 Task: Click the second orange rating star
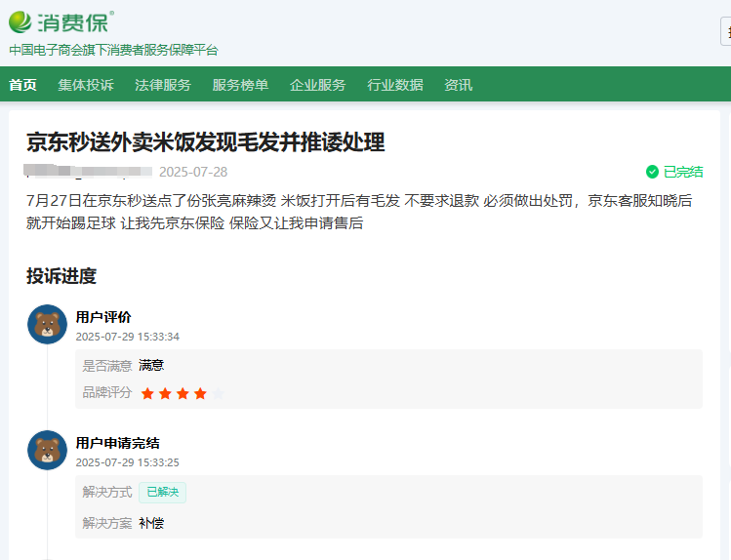coord(165,394)
